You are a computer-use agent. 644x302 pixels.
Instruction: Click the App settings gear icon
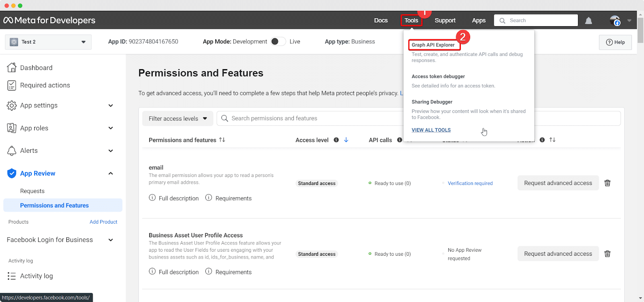pyautogui.click(x=12, y=105)
